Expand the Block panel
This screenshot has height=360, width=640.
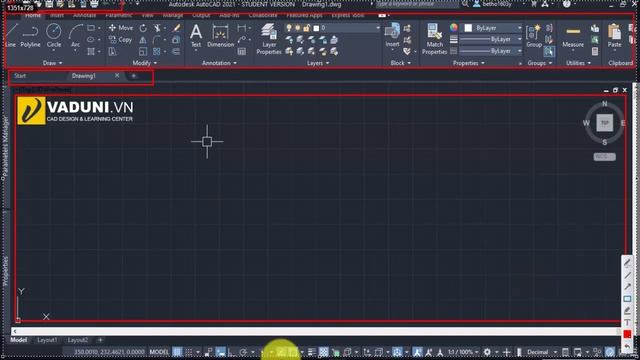click(400, 63)
